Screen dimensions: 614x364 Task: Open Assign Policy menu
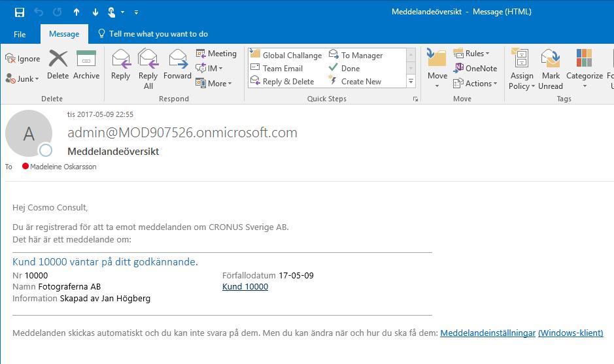pyautogui.click(x=522, y=69)
